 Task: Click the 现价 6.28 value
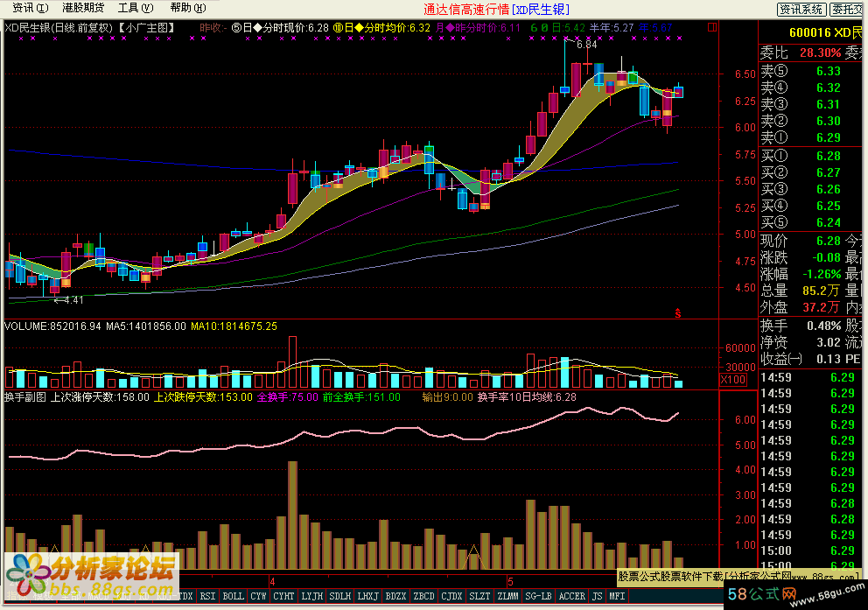828,241
